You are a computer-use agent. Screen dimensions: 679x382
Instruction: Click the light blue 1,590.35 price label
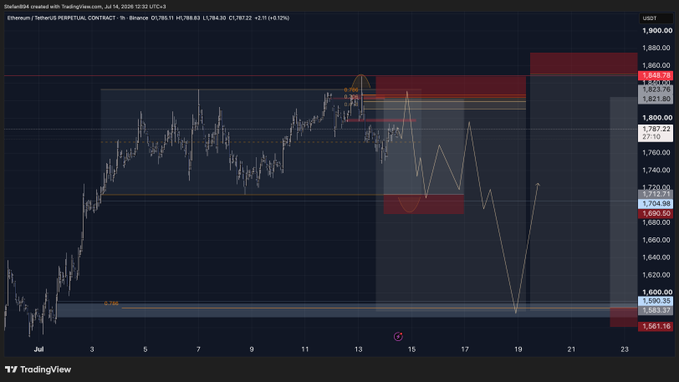[656, 301]
